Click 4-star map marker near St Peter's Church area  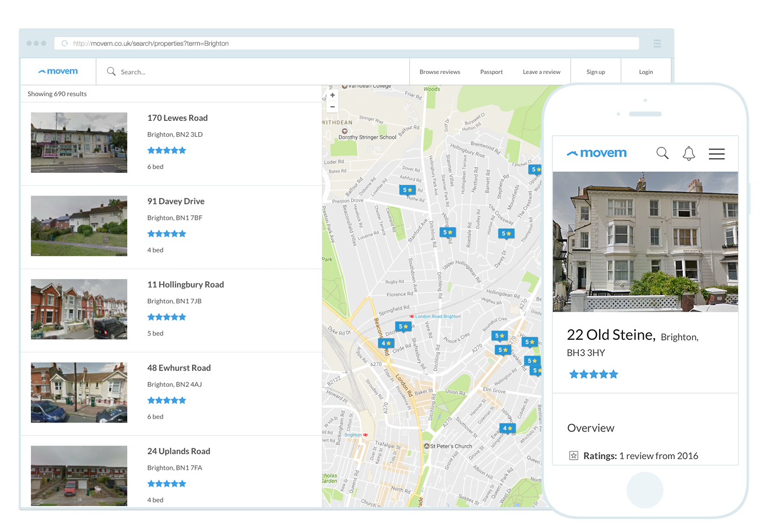coord(507,429)
